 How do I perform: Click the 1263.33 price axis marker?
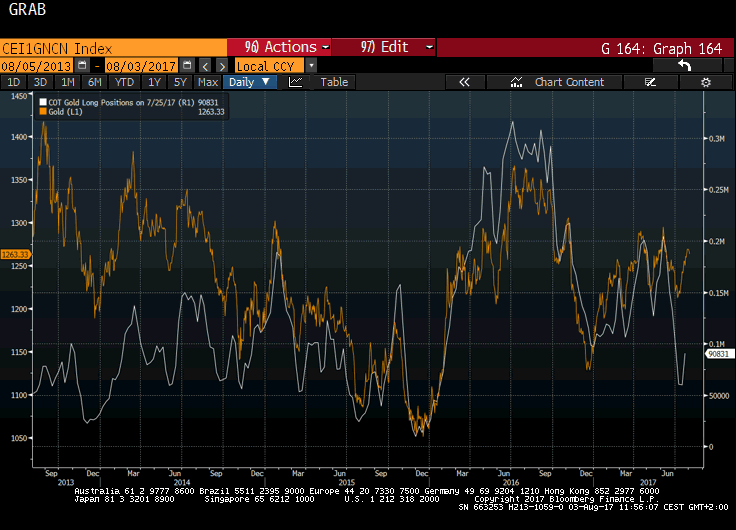pos(15,254)
